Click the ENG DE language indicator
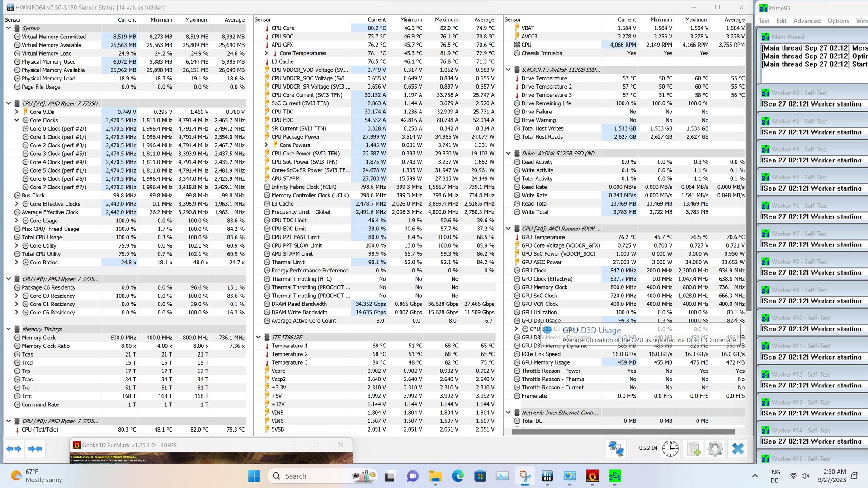Viewport: 868px width, 488px height. coord(774,476)
